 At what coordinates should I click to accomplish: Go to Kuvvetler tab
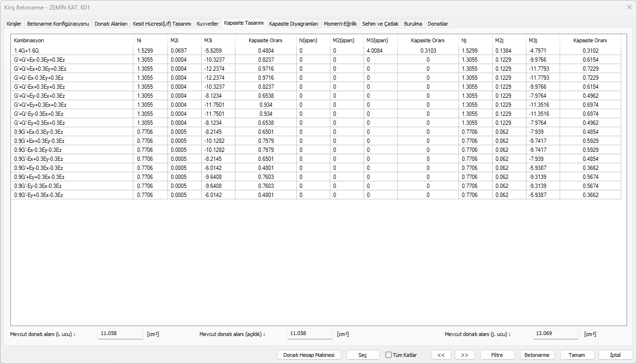coord(207,24)
